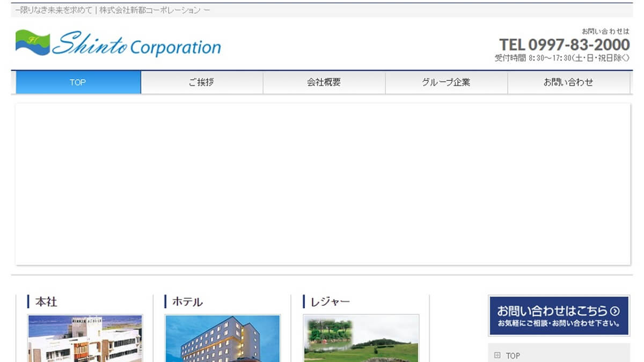
Task: Select the TOP navigation tab
Action: [x=78, y=83]
